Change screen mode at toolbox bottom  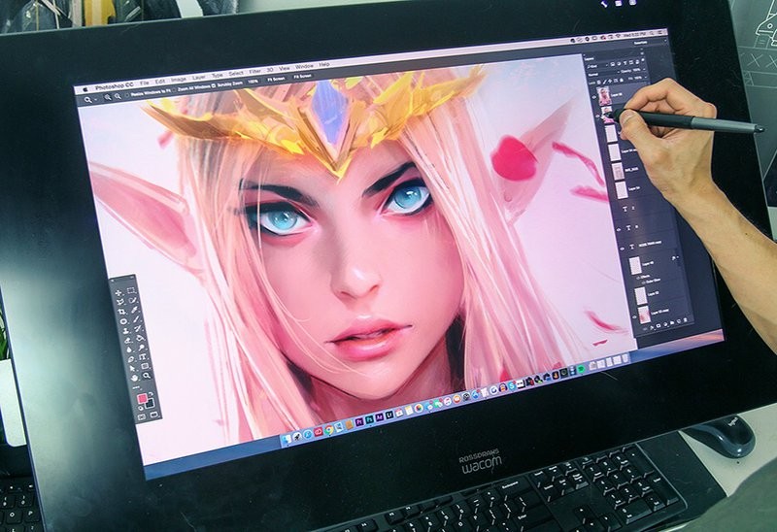(x=154, y=415)
